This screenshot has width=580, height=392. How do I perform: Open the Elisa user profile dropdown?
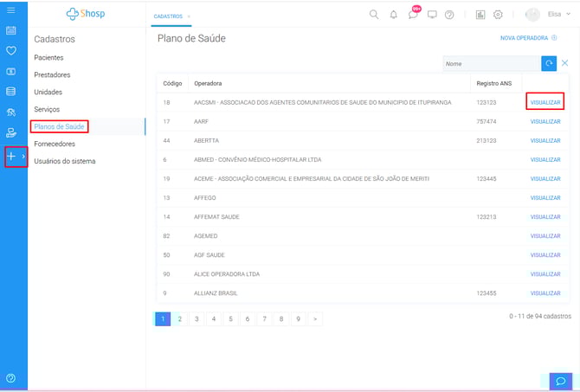click(545, 15)
